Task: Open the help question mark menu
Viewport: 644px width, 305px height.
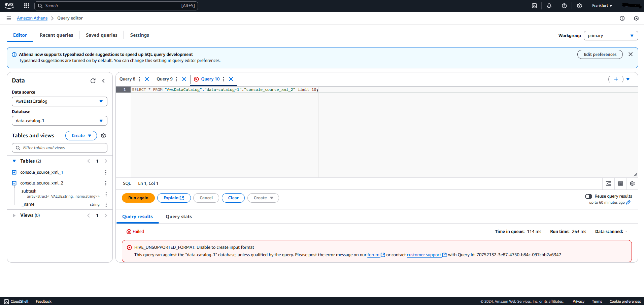Action: tap(564, 6)
